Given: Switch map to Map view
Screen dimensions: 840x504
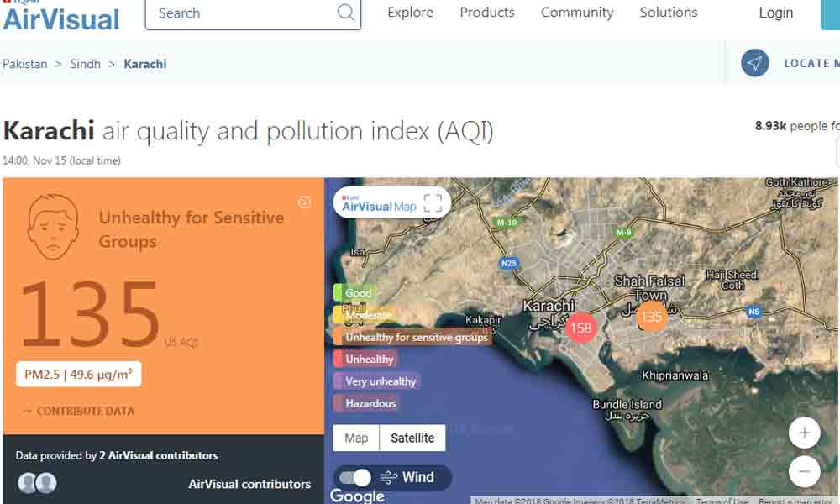Looking at the screenshot, I should pos(356,438).
